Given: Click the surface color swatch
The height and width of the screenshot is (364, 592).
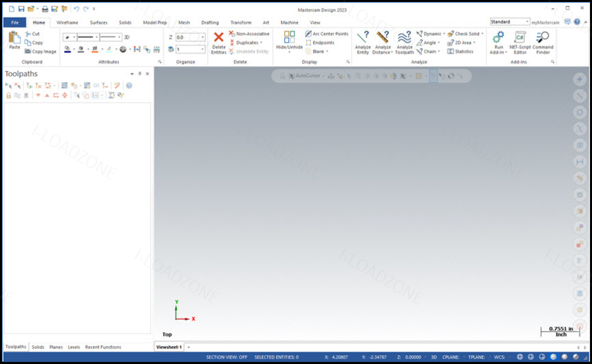Looking at the screenshot, I should (81, 50).
